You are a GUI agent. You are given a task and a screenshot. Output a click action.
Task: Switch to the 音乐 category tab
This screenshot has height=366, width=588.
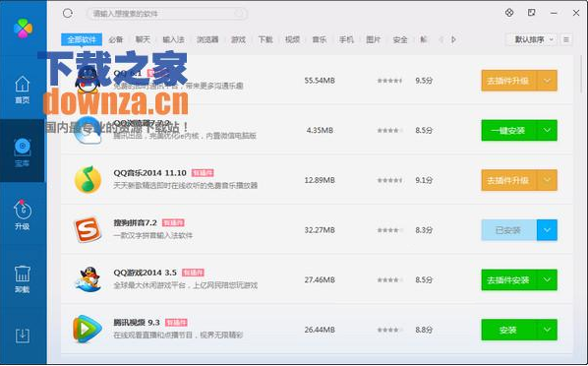pyautogui.click(x=320, y=39)
